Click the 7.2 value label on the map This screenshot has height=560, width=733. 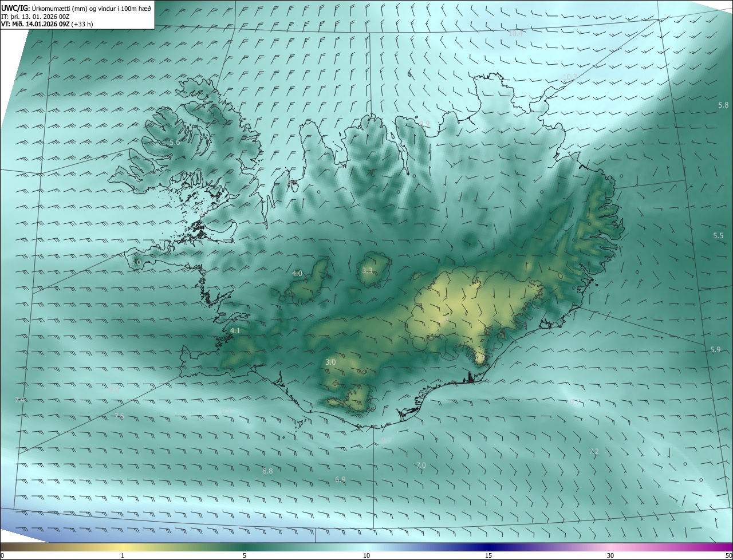(594, 452)
